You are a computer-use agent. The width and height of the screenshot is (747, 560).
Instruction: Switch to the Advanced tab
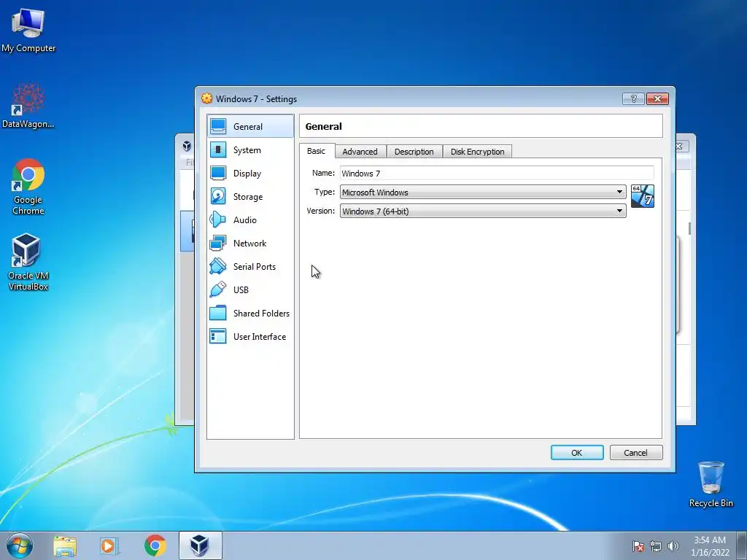360,152
